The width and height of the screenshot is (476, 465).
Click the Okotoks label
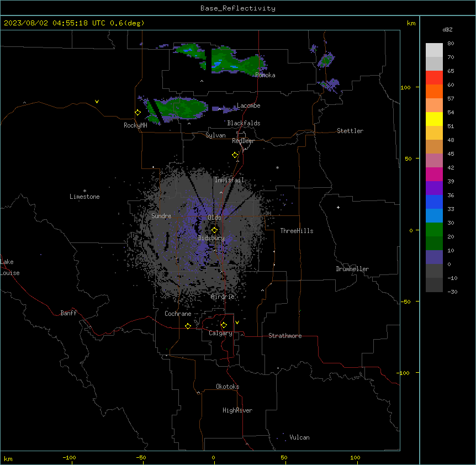pos(228,387)
